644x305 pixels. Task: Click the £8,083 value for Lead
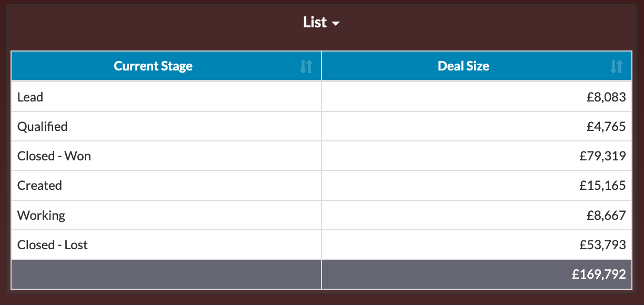pyautogui.click(x=606, y=97)
